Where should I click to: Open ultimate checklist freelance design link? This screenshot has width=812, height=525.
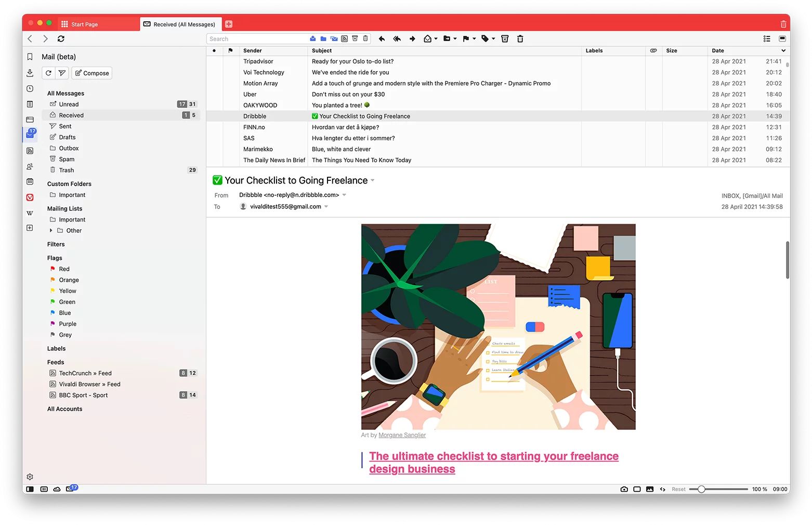tap(494, 463)
